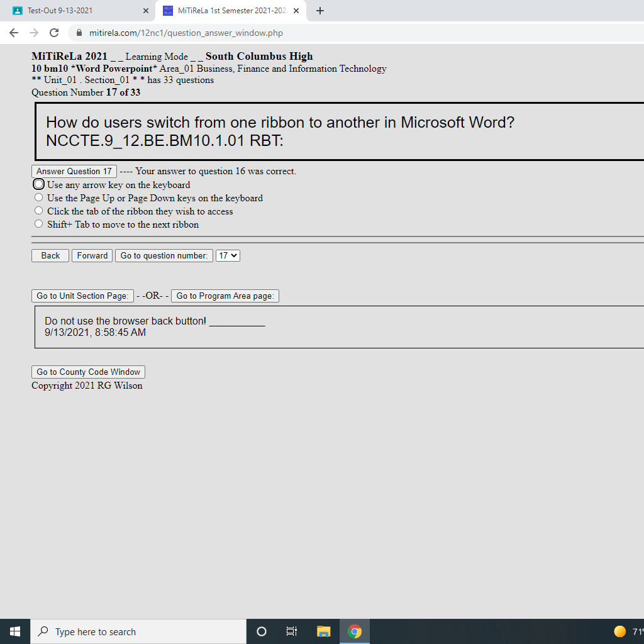Click the MiTiReLa tab favicon
This screenshot has height=644, width=644.
click(167, 11)
